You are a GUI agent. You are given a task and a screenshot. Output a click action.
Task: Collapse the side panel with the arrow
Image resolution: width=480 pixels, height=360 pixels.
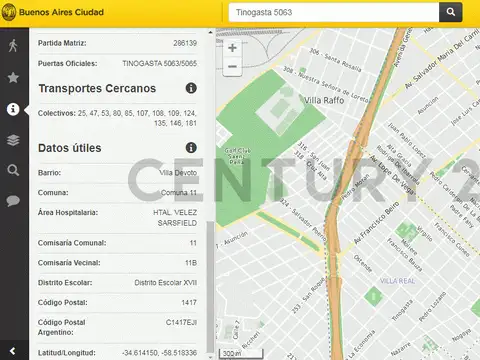[x=13, y=351]
